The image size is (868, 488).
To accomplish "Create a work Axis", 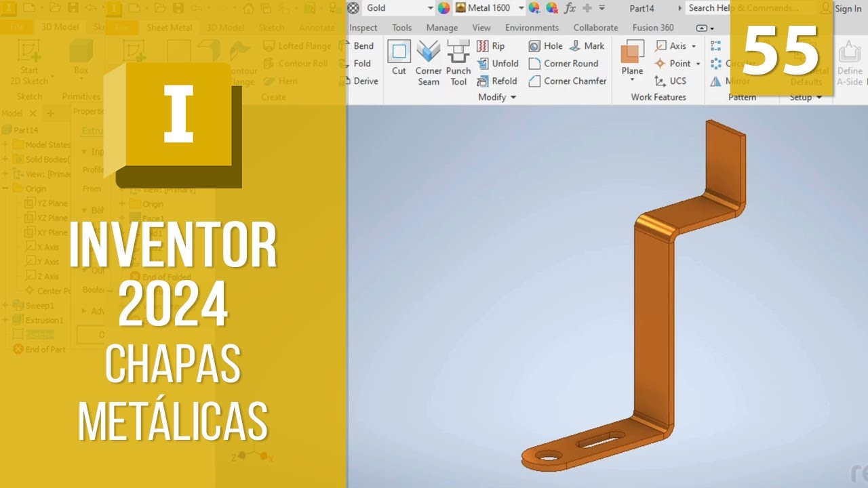I will (x=671, y=46).
